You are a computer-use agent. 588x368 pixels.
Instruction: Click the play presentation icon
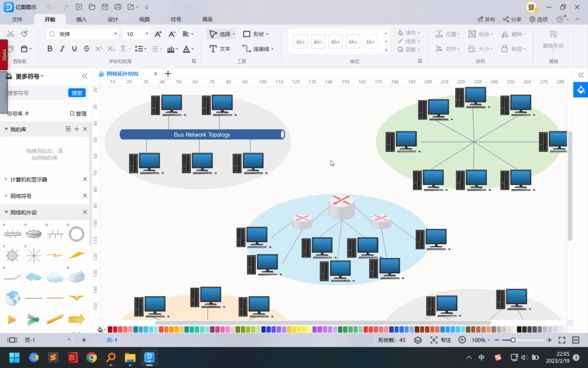point(462,340)
